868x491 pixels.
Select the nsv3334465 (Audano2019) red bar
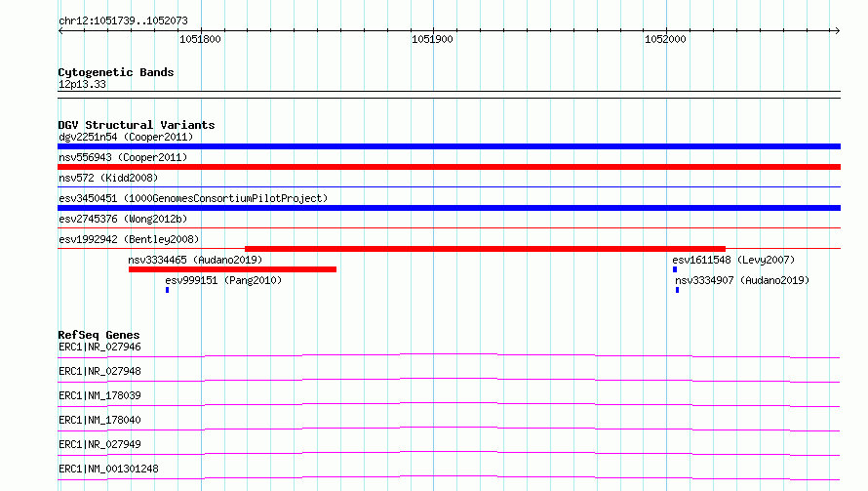tap(232, 269)
